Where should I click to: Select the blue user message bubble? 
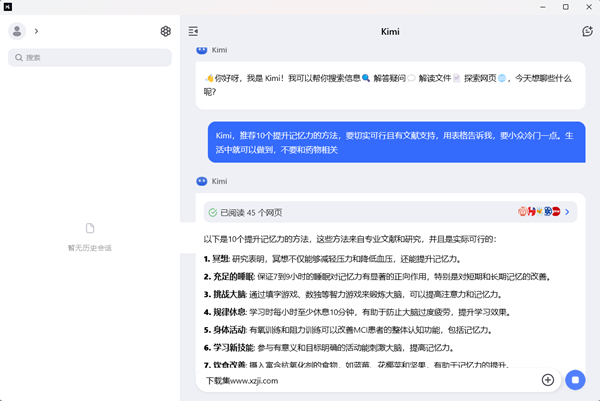click(396, 142)
